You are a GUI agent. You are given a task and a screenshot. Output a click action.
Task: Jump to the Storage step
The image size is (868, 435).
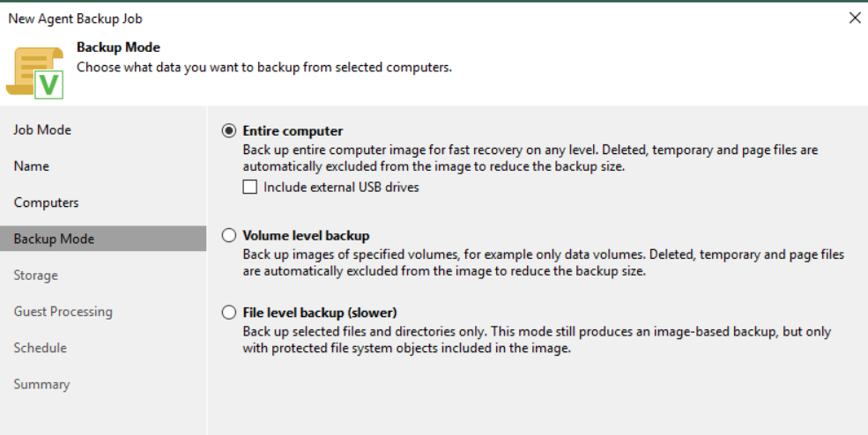click(35, 276)
